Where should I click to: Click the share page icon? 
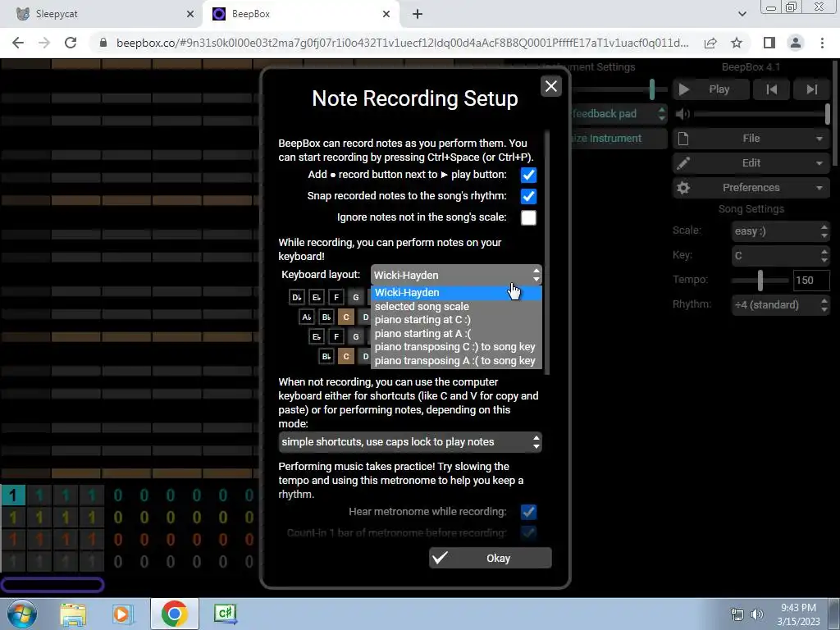pyautogui.click(x=710, y=43)
